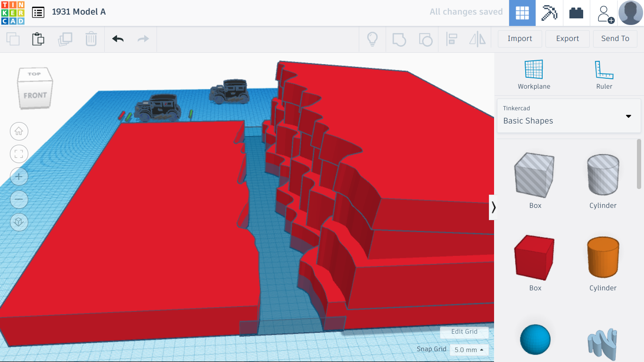Click the Send To button
Image resolution: width=644 pixels, height=362 pixels.
click(x=615, y=39)
